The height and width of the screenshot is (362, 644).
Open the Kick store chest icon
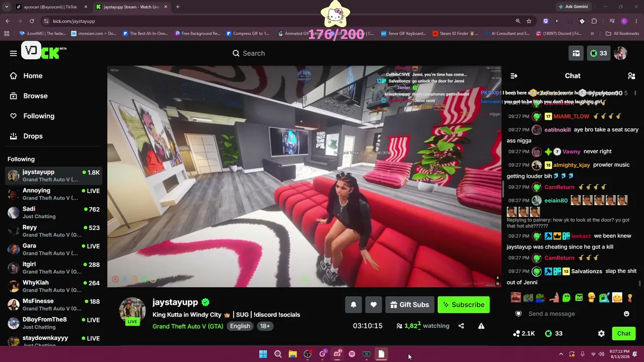click(576, 53)
